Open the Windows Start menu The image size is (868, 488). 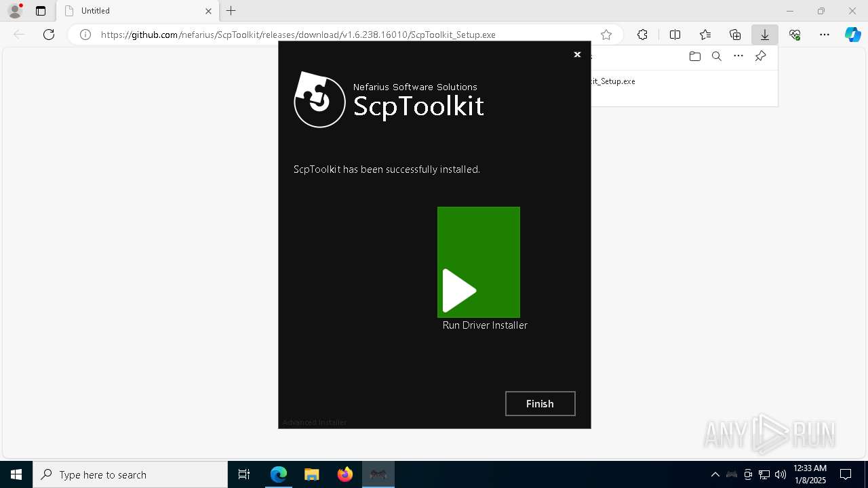16,474
